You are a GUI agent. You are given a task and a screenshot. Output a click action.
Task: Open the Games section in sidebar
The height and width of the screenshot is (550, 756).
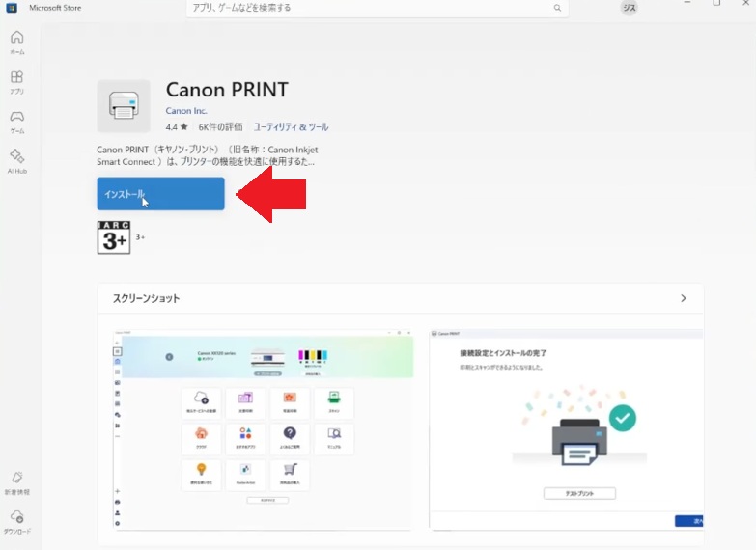(x=16, y=122)
